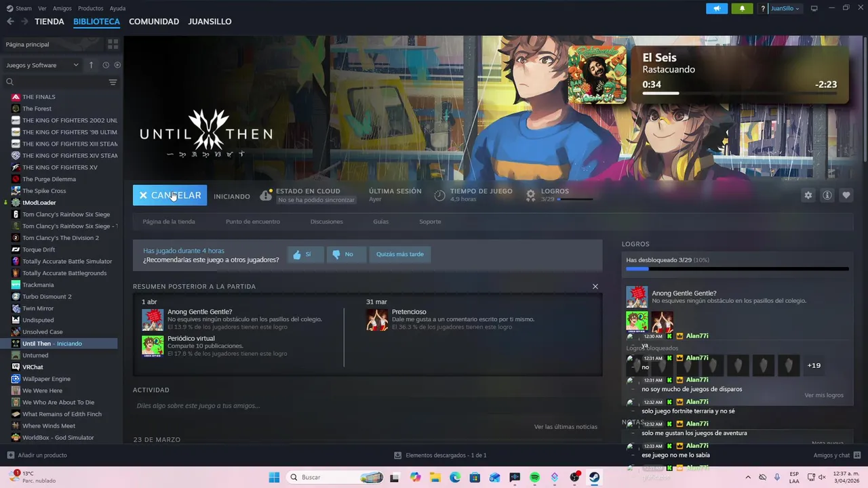Click achievements progress bar 3/29
This screenshot has width=868, height=488.
coord(737,269)
